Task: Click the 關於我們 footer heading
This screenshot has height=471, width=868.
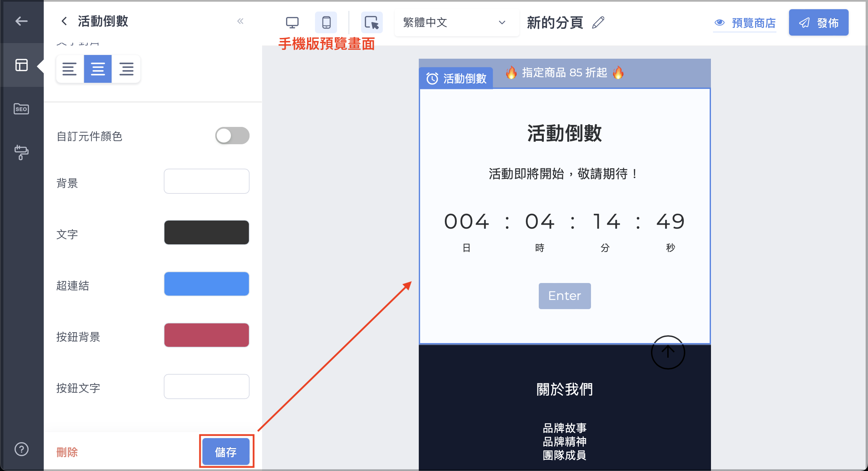Action: tap(565, 389)
